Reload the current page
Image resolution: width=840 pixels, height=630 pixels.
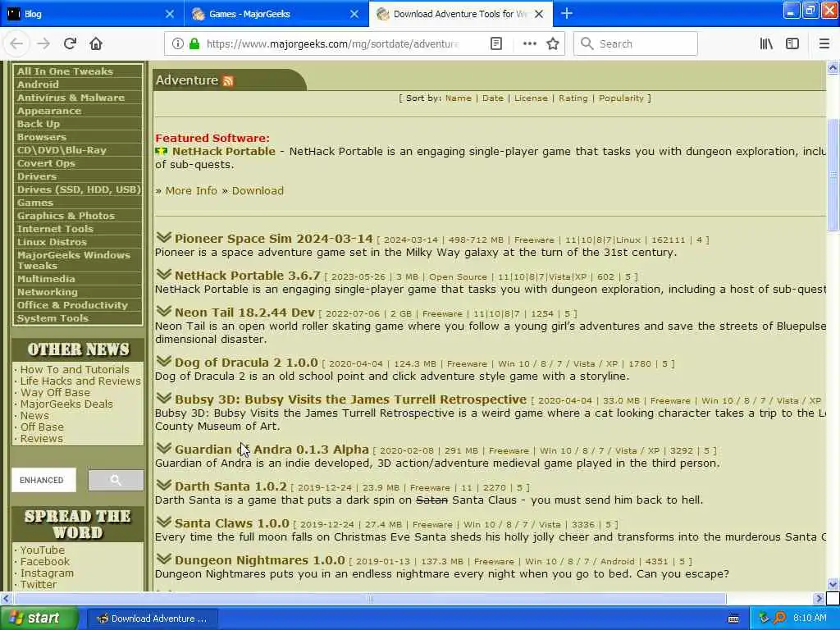pos(70,44)
